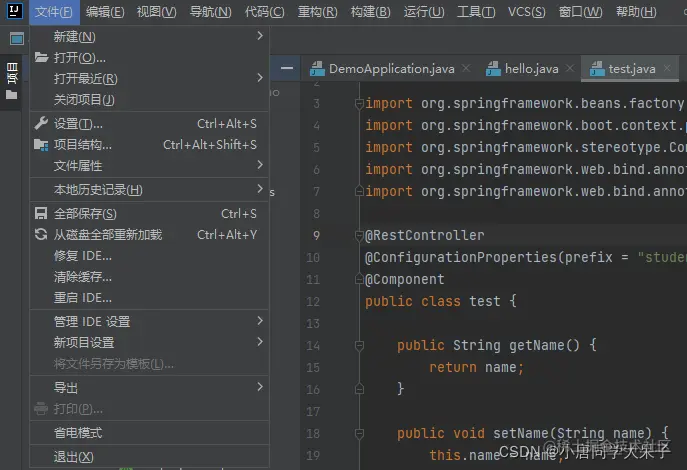Image resolution: width=687 pixels, height=470 pixels.
Task: Open the 代码(C) menu
Action: click(265, 12)
